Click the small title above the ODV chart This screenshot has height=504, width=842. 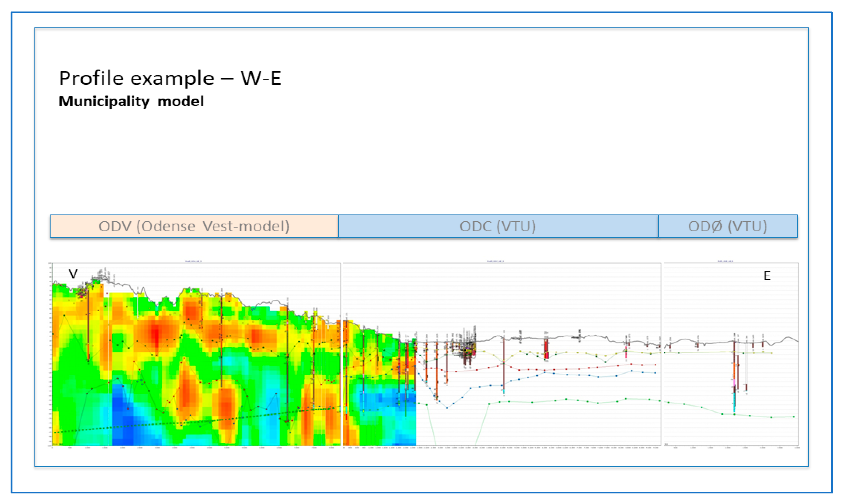pos(193,261)
